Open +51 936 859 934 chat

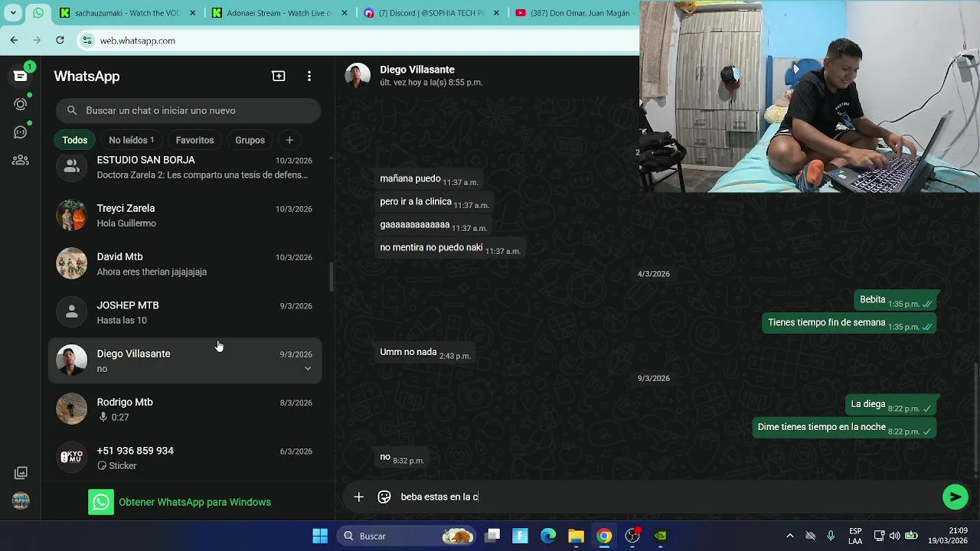pyautogui.click(x=185, y=458)
